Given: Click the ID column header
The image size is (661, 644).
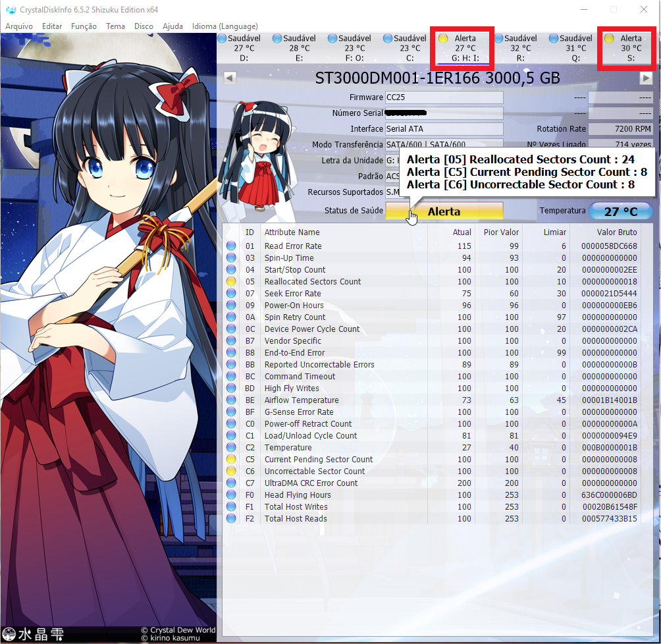Looking at the screenshot, I should [x=250, y=232].
